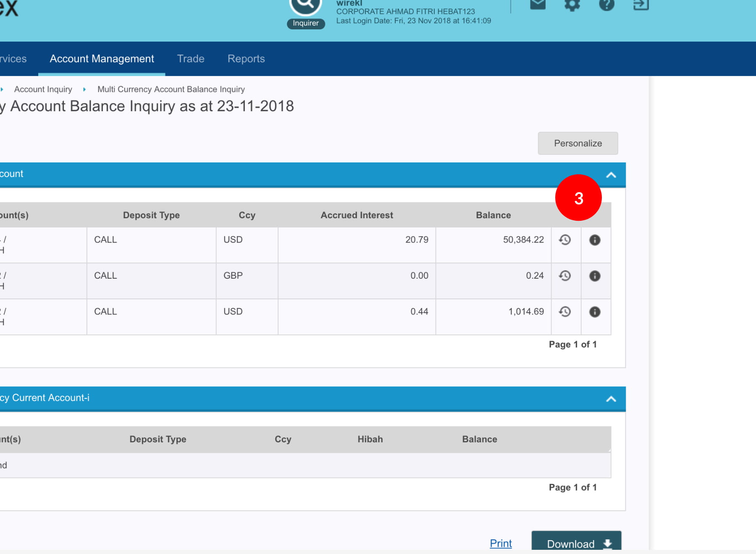The image size is (756, 554).
Task: Open the mail envelope icon in header
Action: click(x=538, y=5)
